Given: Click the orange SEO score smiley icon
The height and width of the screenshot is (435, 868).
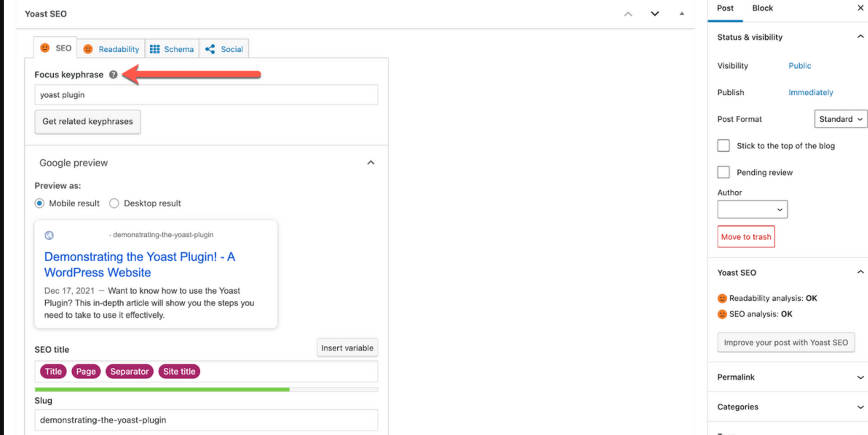Looking at the screenshot, I should (45, 48).
